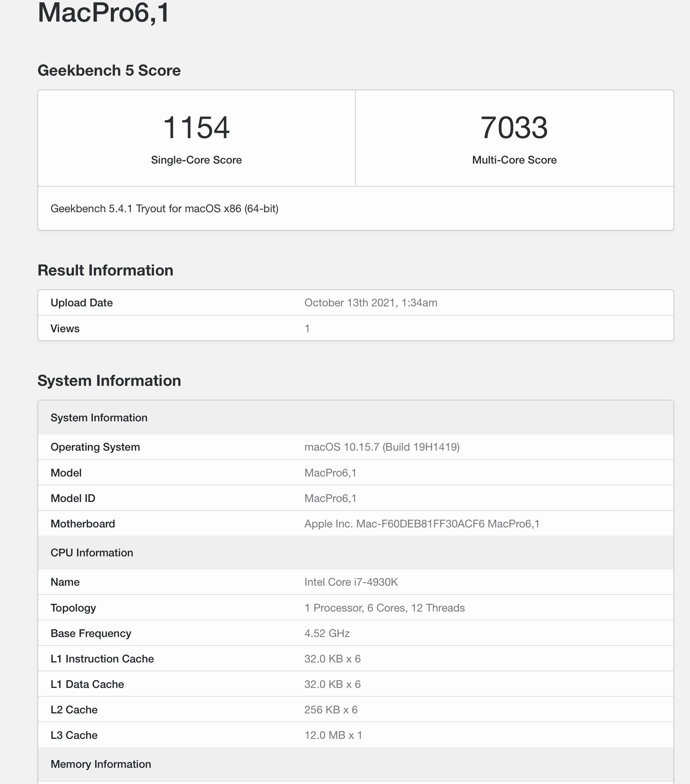Click the "MacPro6,1" value in the Model ID row

(330, 498)
